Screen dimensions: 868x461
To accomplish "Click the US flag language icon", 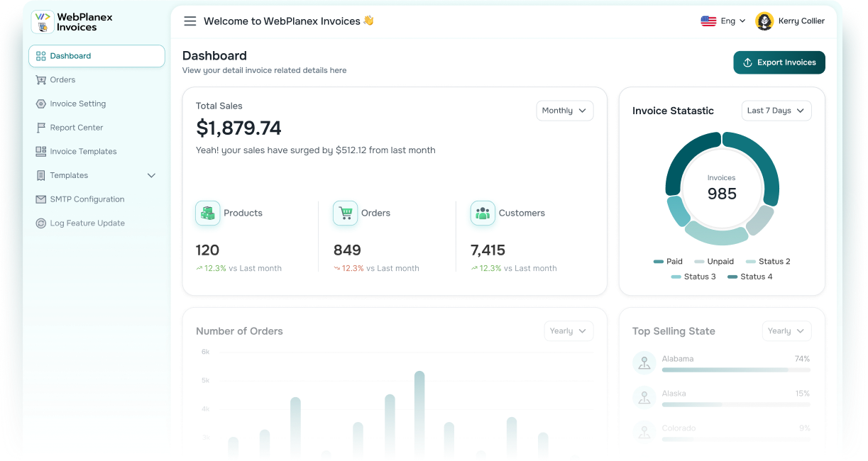I will (x=708, y=21).
